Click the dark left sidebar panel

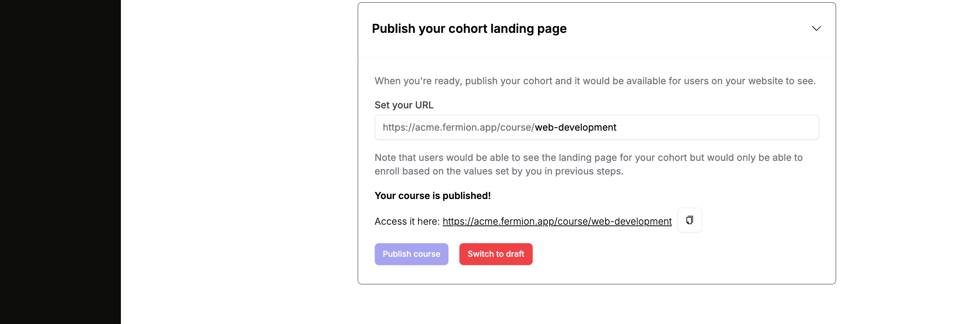pos(60,162)
